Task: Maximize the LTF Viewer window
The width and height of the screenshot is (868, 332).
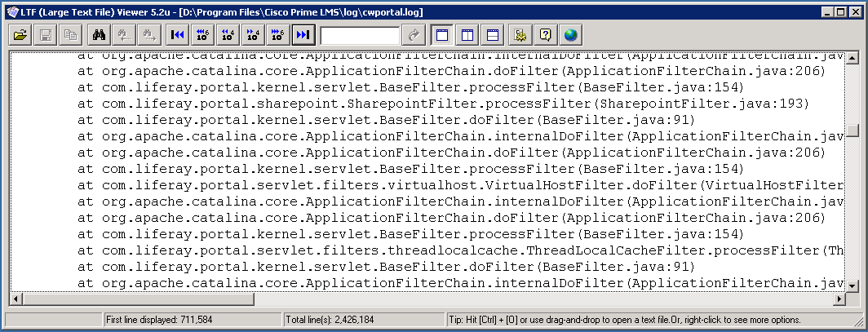Action: (842, 11)
